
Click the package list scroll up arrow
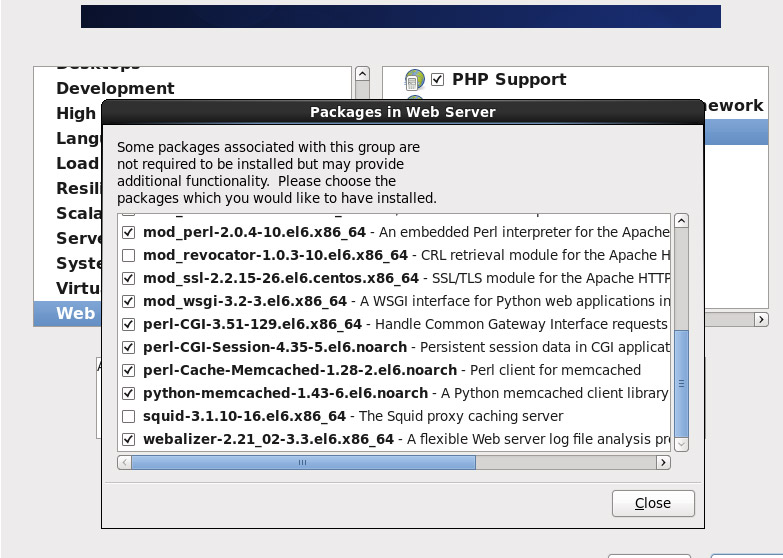[x=682, y=221]
